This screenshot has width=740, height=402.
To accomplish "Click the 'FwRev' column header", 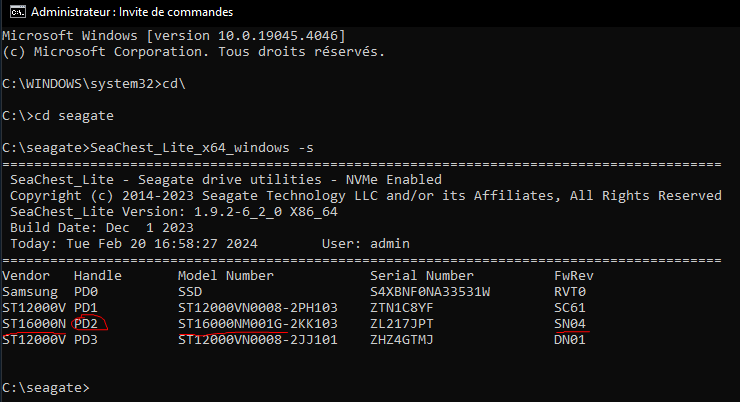I will [574, 276].
